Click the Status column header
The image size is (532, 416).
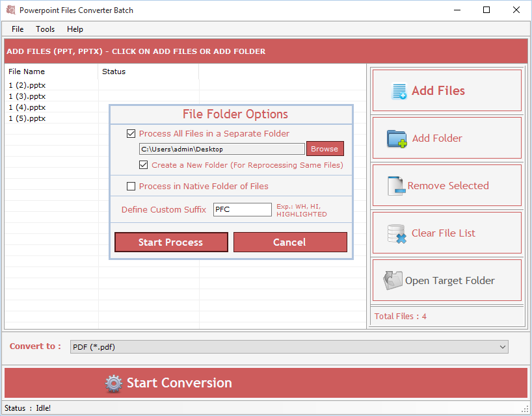(148, 71)
